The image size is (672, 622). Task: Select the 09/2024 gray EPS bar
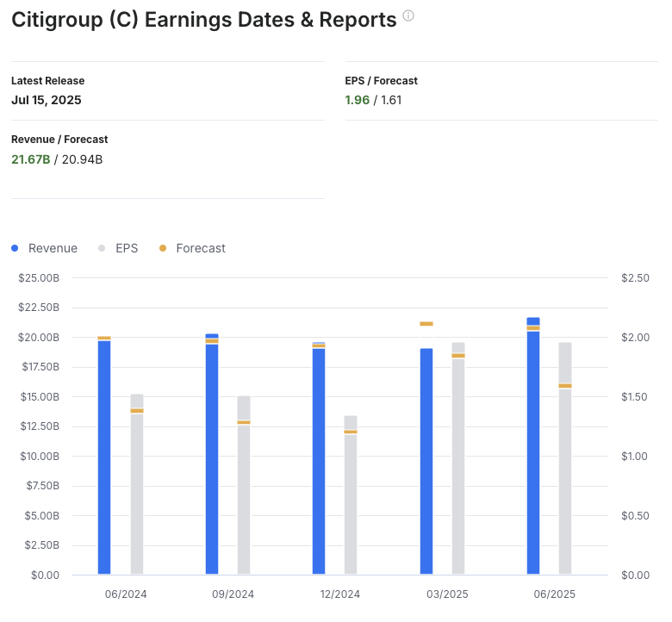pos(244,485)
